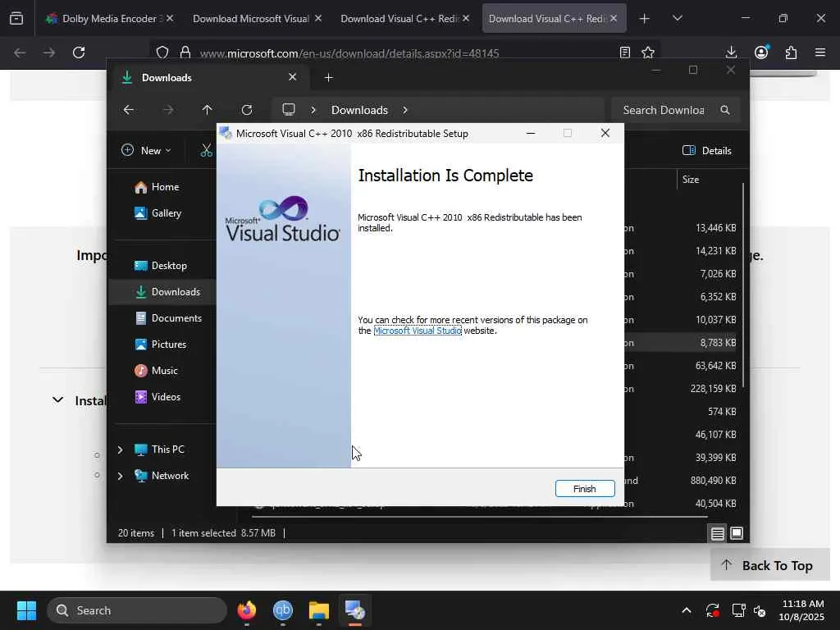Viewport: 840px width, 630px height.
Task: Open the Firefox View tab overview icon
Action: [16, 19]
